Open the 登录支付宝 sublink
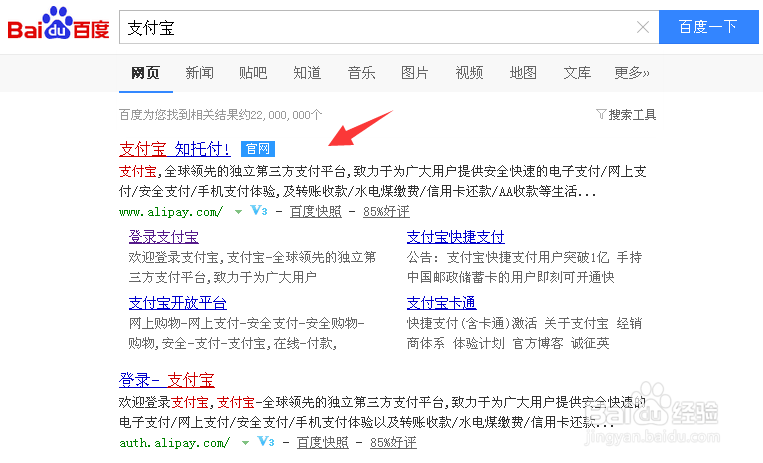The width and height of the screenshot is (763, 463). [x=164, y=237]
